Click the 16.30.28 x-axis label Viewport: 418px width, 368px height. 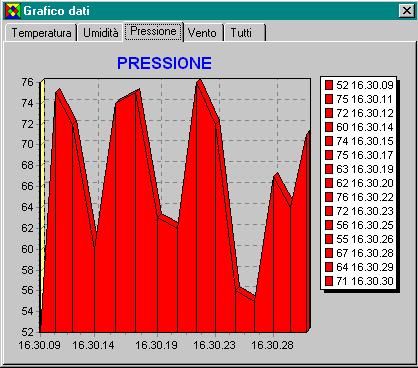(x=272, y=345)
